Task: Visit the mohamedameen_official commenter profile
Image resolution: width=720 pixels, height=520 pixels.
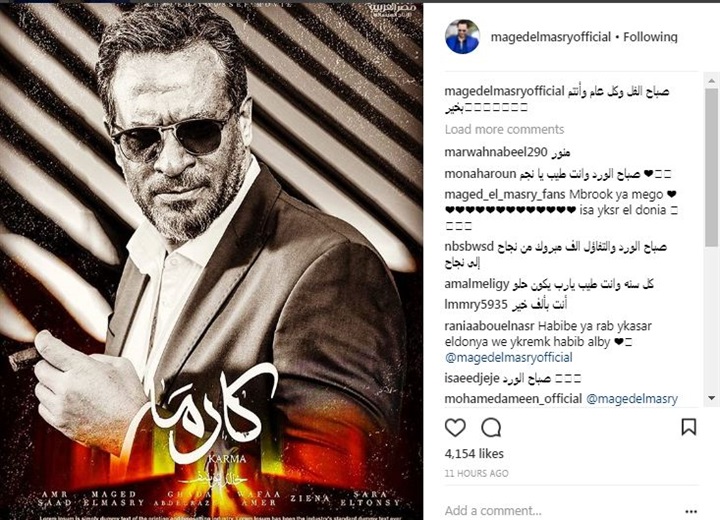Action: (x=513, y=399)
